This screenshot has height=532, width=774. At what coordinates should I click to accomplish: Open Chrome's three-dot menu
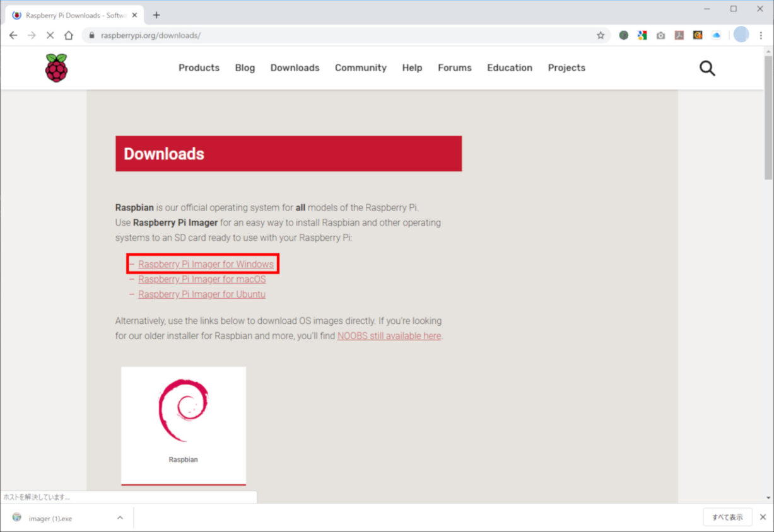[761, 35]
